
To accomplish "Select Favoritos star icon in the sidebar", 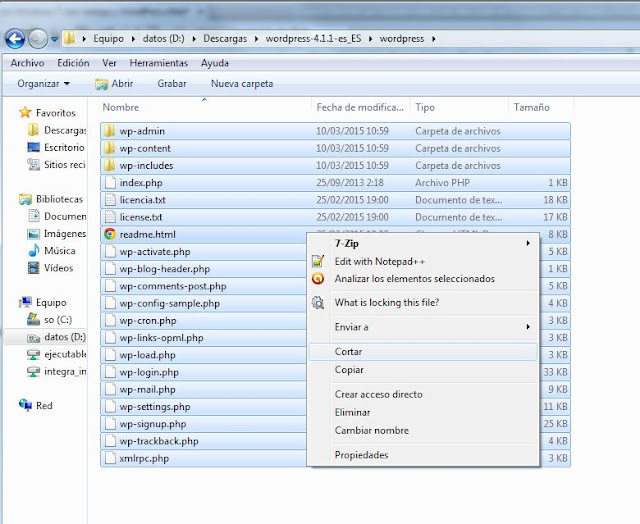I will click(25, 112).
